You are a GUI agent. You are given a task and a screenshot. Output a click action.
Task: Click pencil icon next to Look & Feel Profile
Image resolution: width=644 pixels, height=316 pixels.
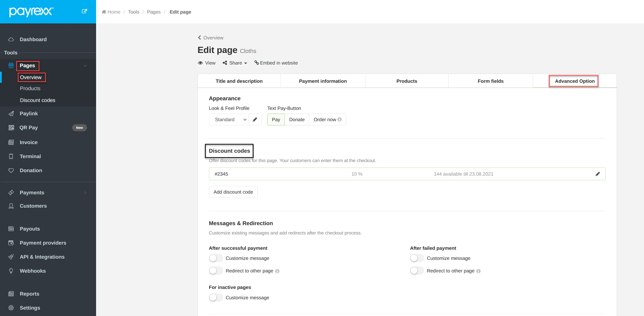[x=255, y=119]
